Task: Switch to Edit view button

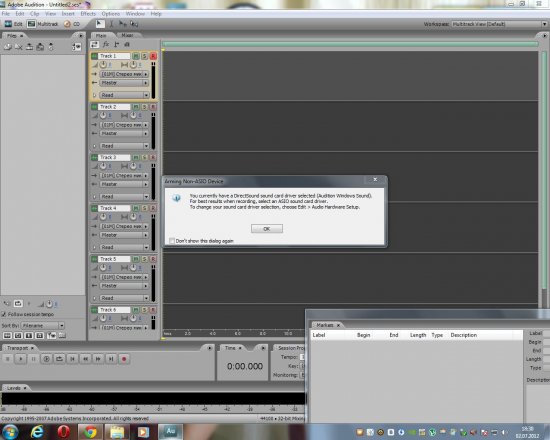Action: pyautogui.click(x=13, y=24)
